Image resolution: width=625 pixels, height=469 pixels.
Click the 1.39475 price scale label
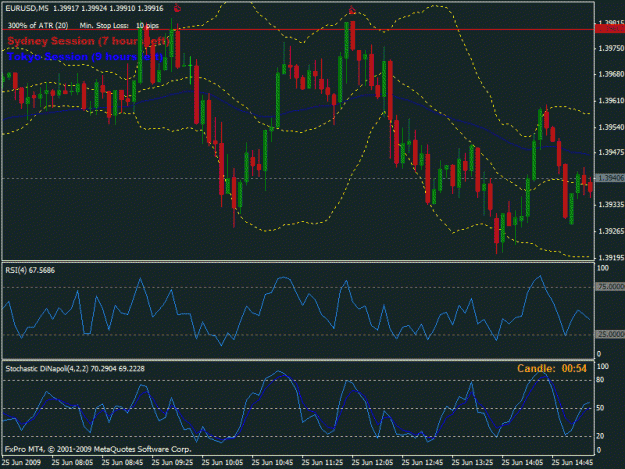pyautogui.click(x=611, y=153)
